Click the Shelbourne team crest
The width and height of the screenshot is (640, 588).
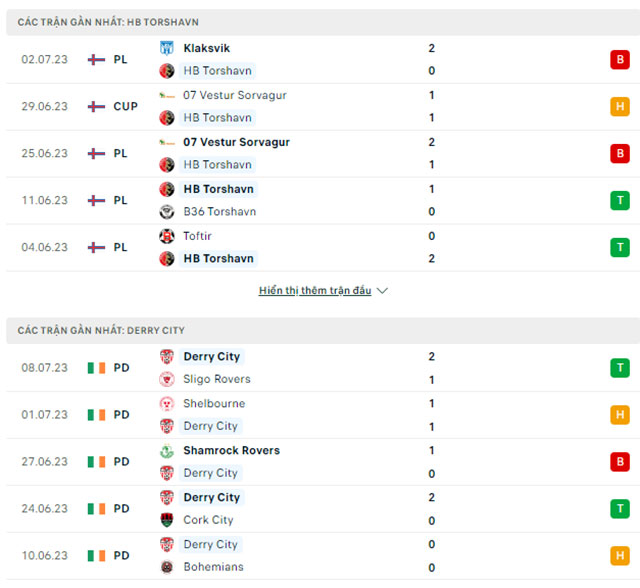click(167, 404)
